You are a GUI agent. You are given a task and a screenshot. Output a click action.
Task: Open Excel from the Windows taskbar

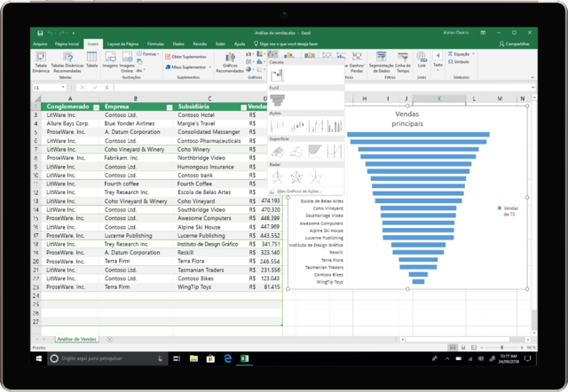pyautogui.click(x=245, y=358)
